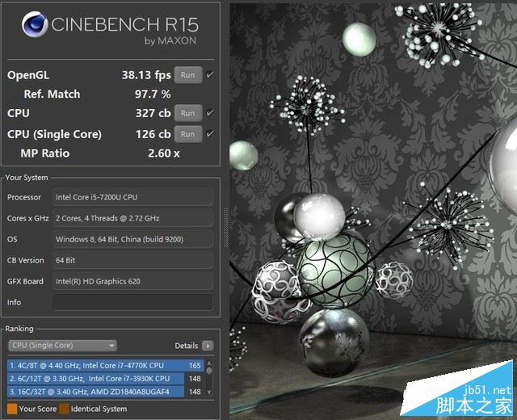Click the orange Your Score legend swatch
This screenshot has width=517, height=420.
(12, 409)
